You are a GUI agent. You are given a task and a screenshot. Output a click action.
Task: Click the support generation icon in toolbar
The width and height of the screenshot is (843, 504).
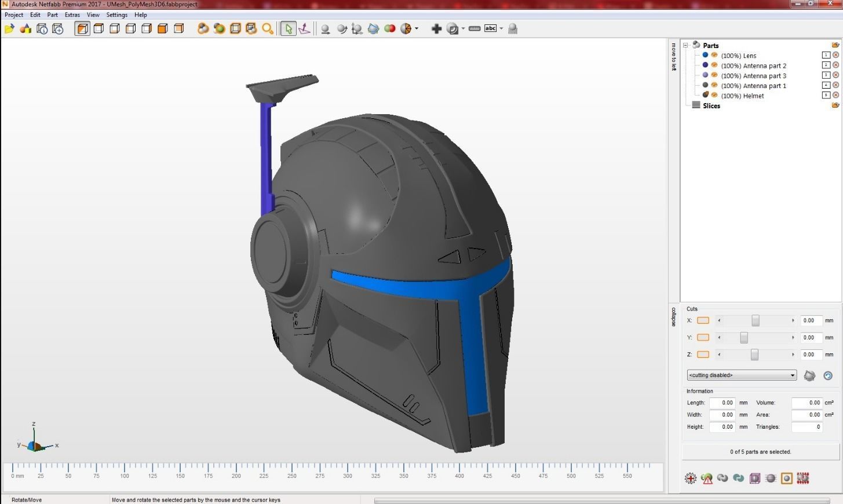[513, 28]
